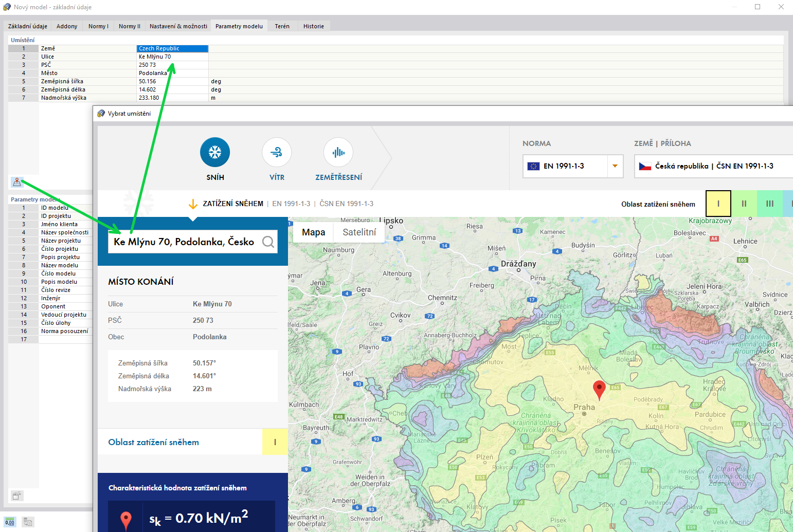Maximize the Nový model window
Screen dimensions: 793x532
coord(758,7)
